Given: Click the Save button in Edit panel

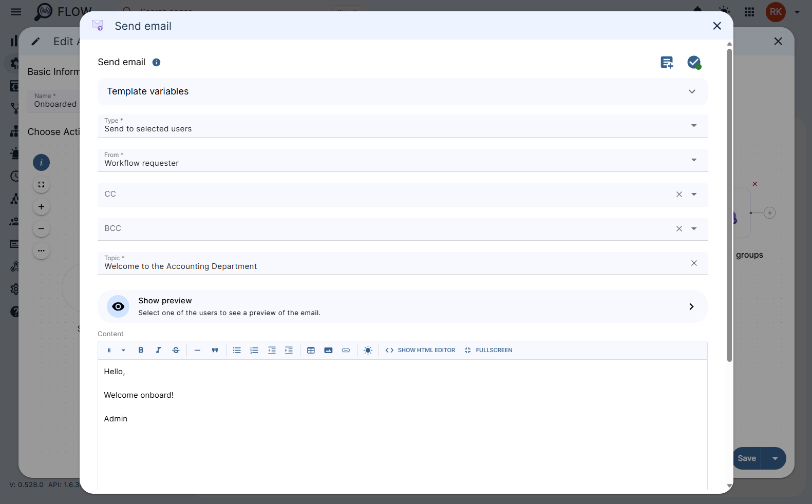Looking at the screenshot, I should tap(747, 458).
